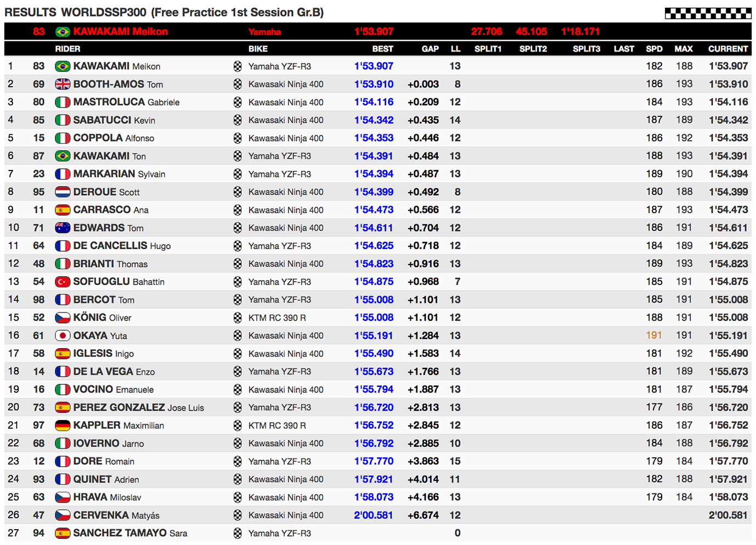
Task: Click the Japanese flag next to OKAYA Yuta
Action: (x=63, y=336)
